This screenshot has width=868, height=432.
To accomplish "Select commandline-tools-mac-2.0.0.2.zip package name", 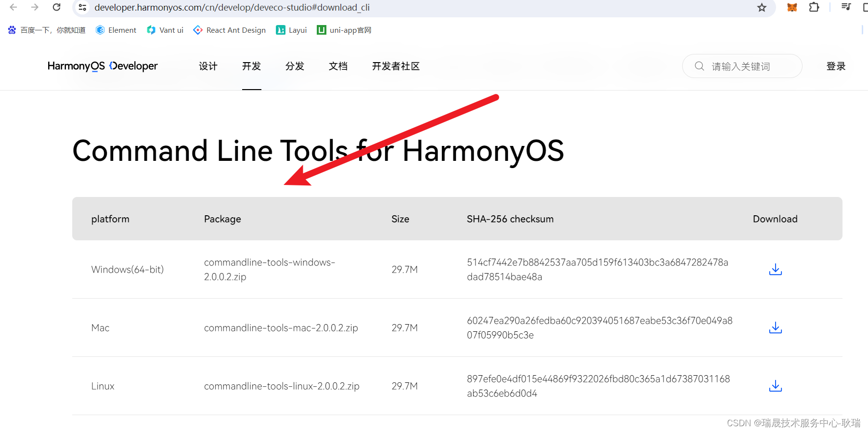I will pos(281,328).
